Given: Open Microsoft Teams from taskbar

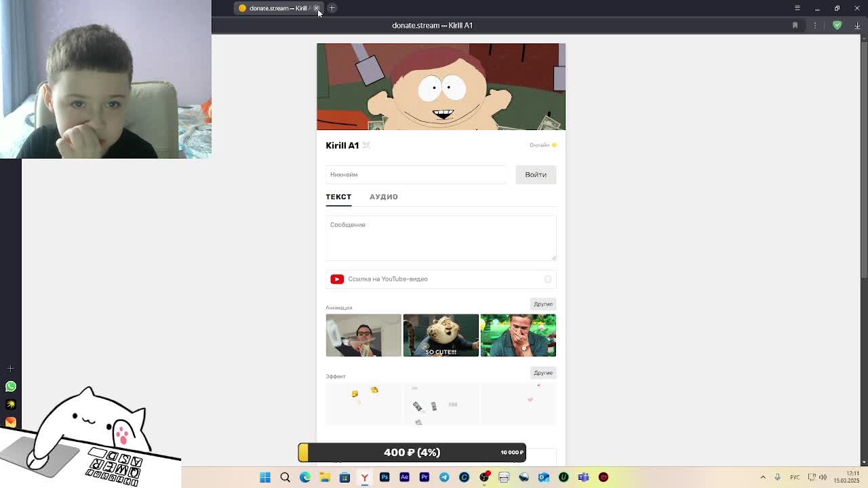Looking at the screenshot, I should tap(583, 477).
